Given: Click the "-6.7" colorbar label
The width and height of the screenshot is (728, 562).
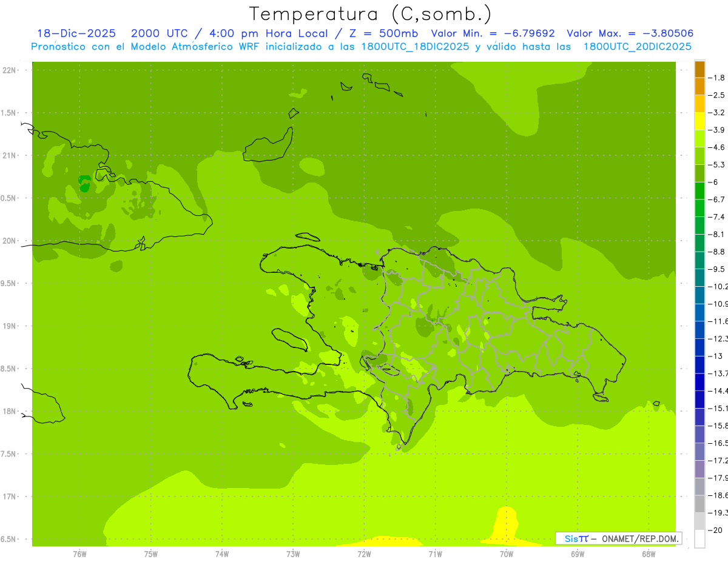Looking at the screenshot, I should click(x=717, y=199).
